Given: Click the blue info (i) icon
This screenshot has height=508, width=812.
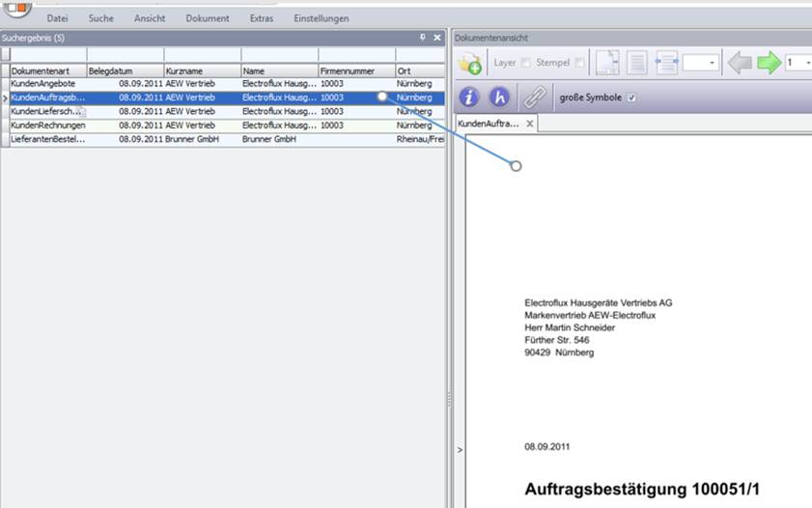Looking at the screenshot, I should pos(469,98).
